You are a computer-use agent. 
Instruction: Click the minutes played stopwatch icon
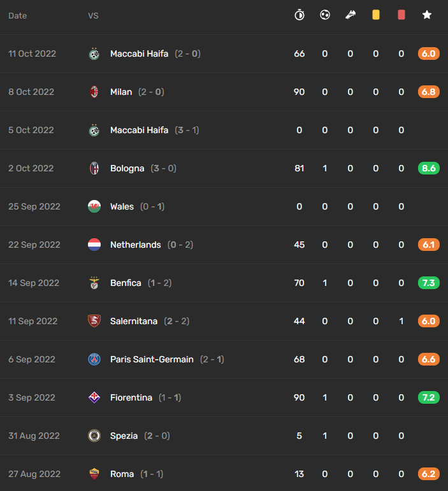coord(300,15)
